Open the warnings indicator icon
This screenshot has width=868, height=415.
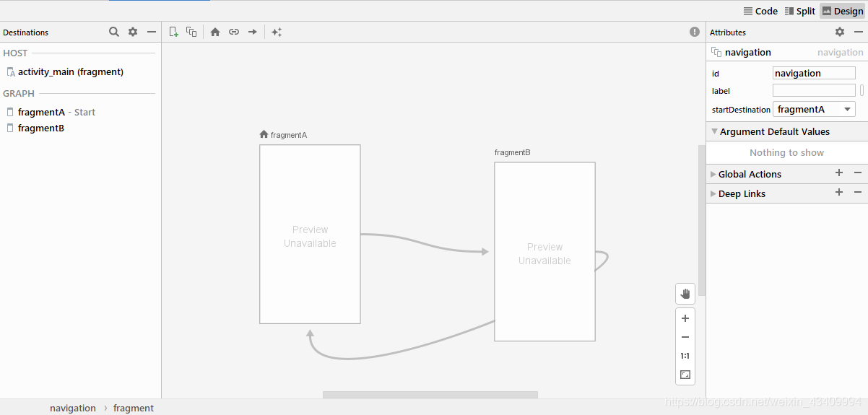pyautogui.click(x=695, y=32)
